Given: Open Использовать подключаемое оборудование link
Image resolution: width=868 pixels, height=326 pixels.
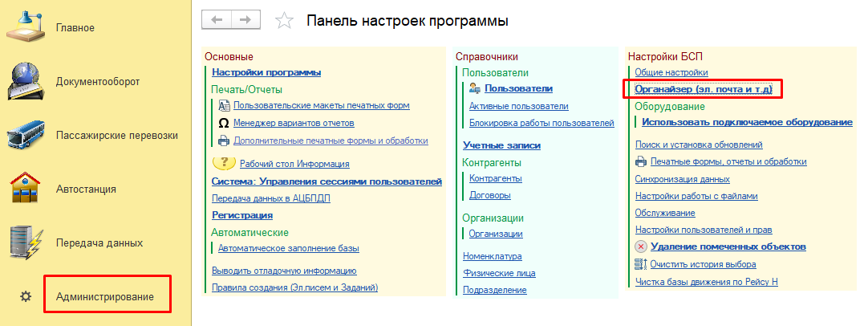Looking at the screenshot, I should click(x=747, y=122).
